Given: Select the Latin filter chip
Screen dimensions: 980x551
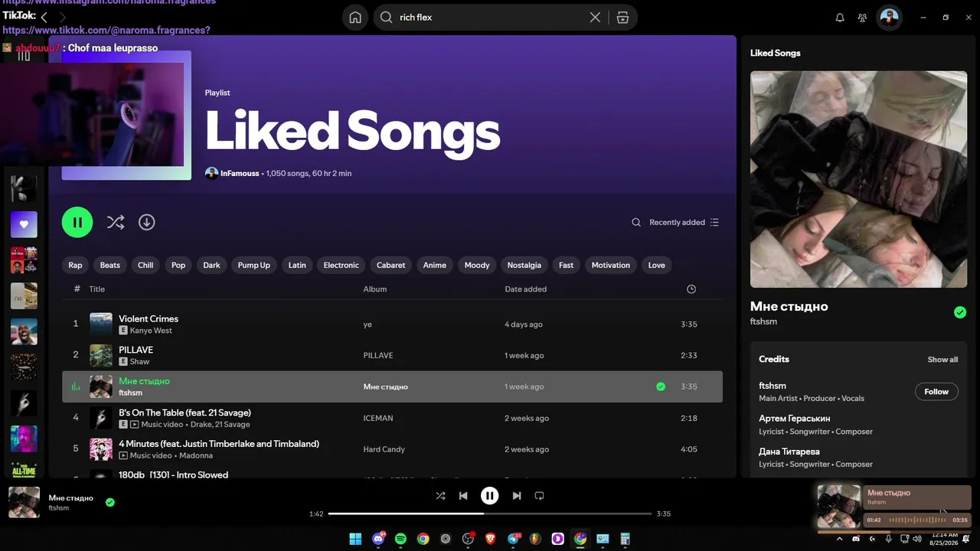Looking at the screenshot, I should [297, 266].
